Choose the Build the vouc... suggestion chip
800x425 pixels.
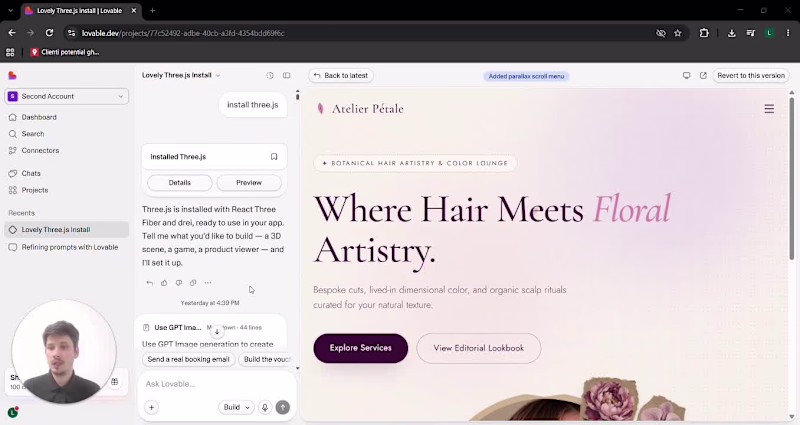coord(266,359)
